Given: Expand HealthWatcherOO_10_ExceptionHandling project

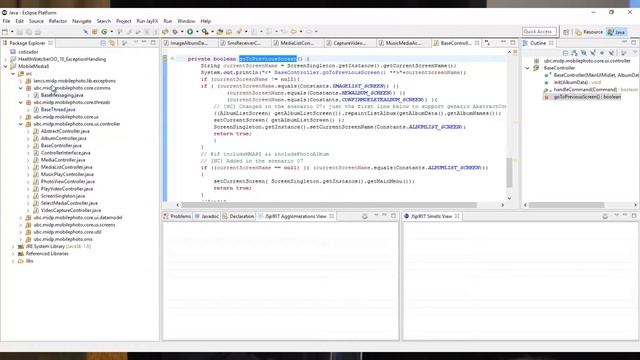Looking at the screenshot, I should pyautogui.click(x=5, y=59).
